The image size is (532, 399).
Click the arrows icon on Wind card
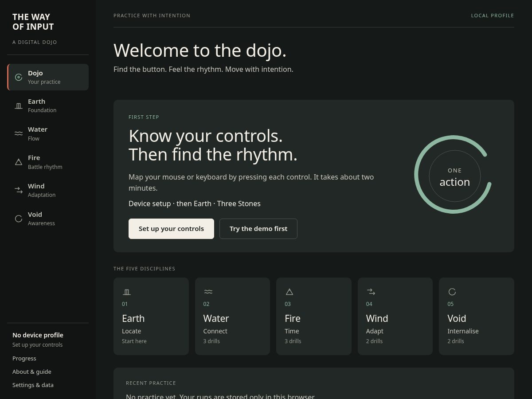(x=371, y=292)
